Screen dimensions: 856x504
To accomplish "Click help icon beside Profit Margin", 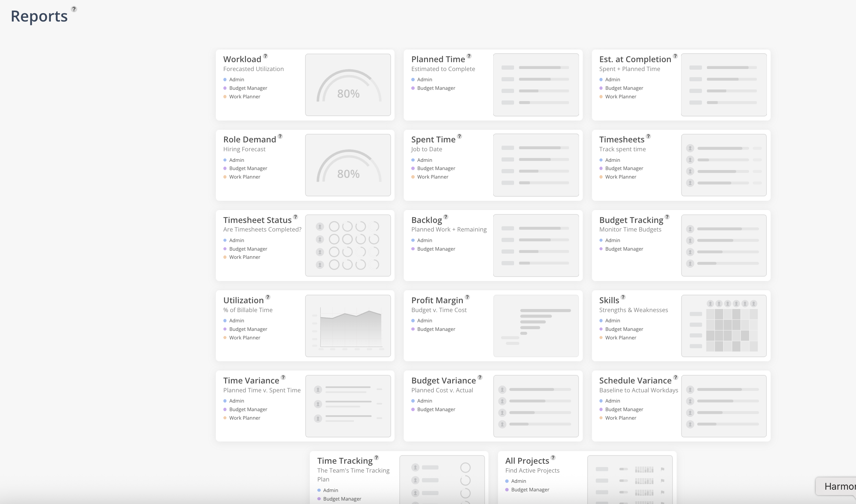I will pos(467,297).
